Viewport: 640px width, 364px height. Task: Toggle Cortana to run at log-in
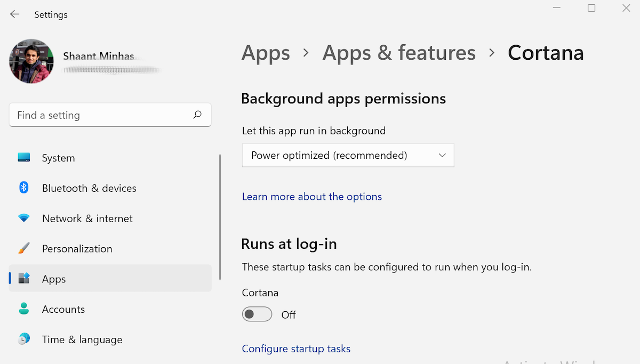click(257, 314)
